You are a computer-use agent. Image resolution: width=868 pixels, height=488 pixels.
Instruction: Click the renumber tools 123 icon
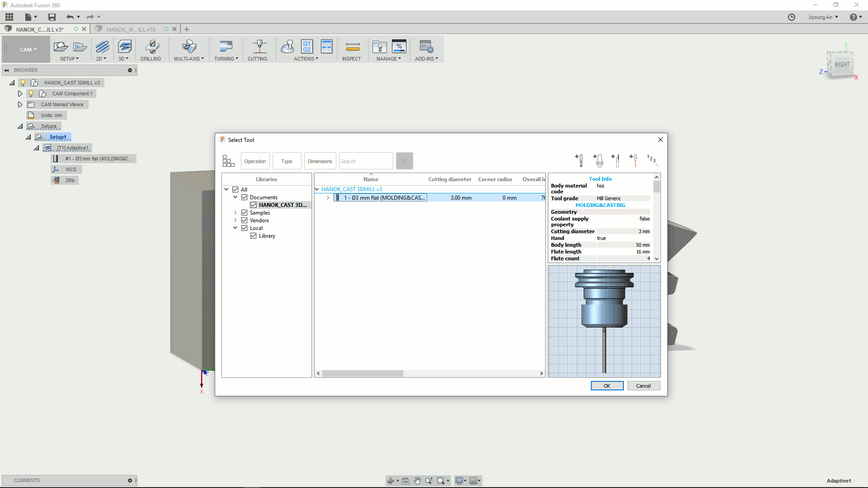coord(651,160)
